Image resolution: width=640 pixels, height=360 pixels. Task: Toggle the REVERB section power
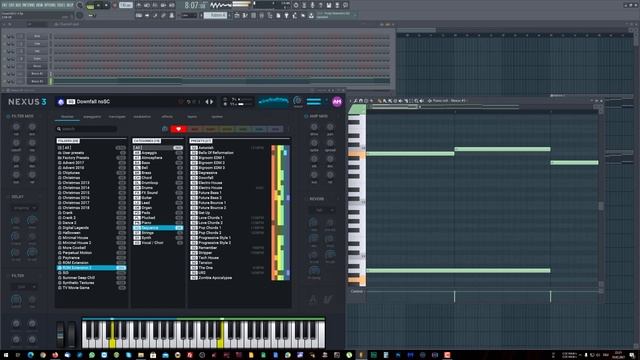[x=306, y=199]
